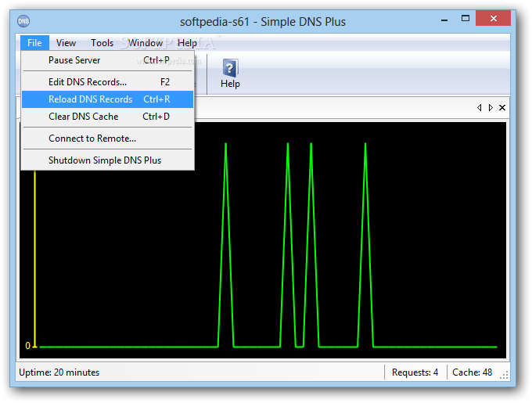Click the 0 axis label on graph
Screen dimensions: 532x403
pos(28,346)
